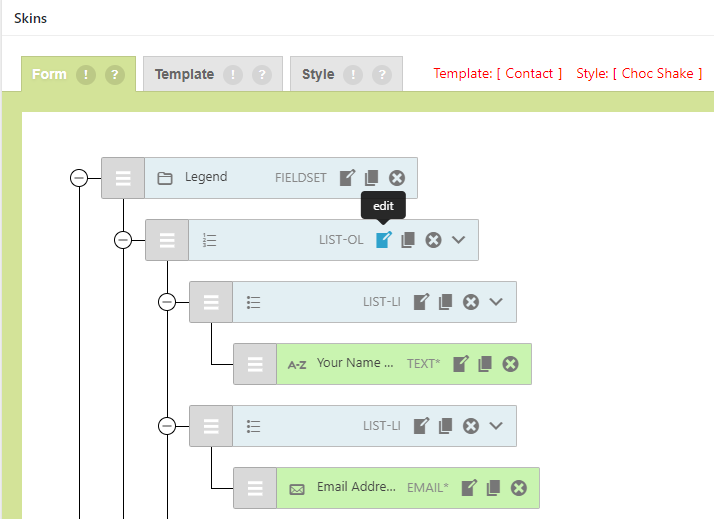Open the Style tab
The image size is (714, 519).
[318, 74]
